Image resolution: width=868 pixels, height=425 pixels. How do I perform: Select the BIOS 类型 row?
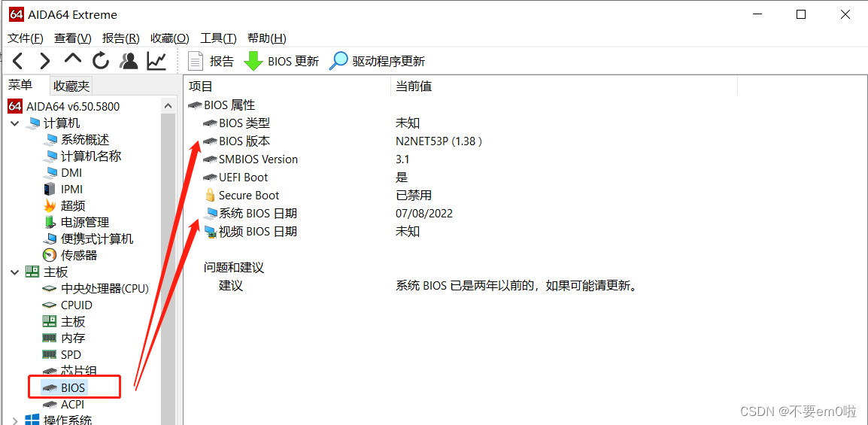[237, 123]
